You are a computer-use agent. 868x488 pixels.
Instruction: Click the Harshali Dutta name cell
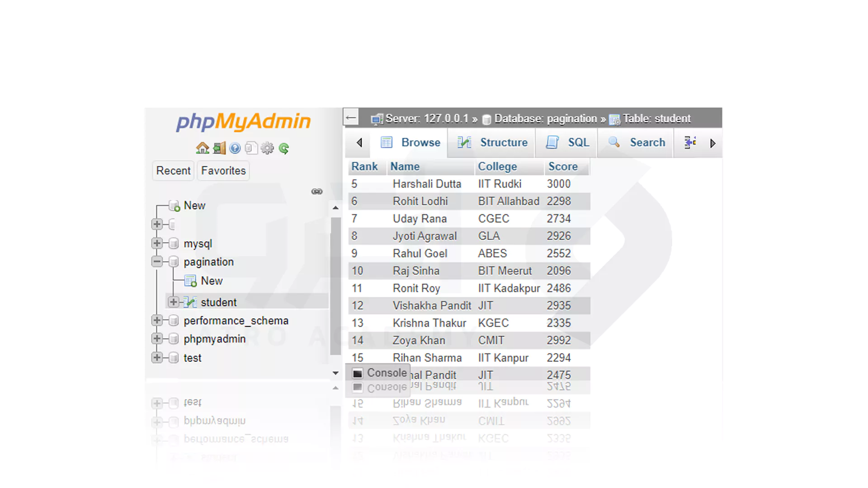tap(427, 184)
